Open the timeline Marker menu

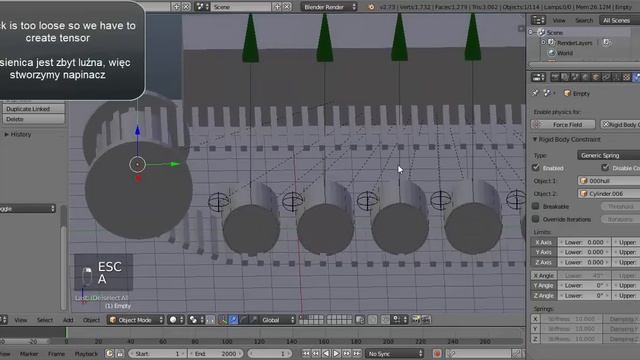click(x=29, y=354)
